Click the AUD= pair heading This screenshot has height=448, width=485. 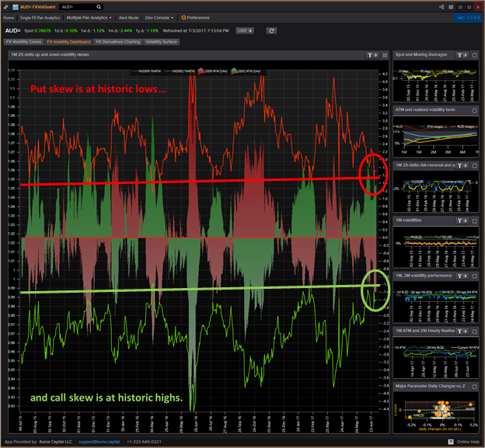coord(12,30)
